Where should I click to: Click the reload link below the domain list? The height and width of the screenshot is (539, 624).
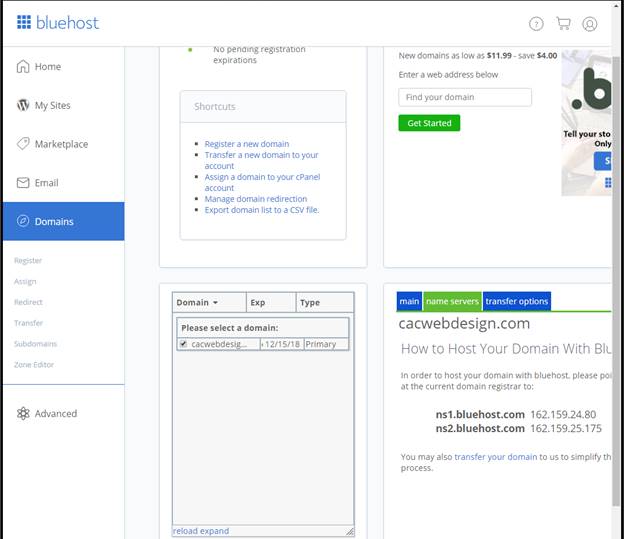click(185, 531)
